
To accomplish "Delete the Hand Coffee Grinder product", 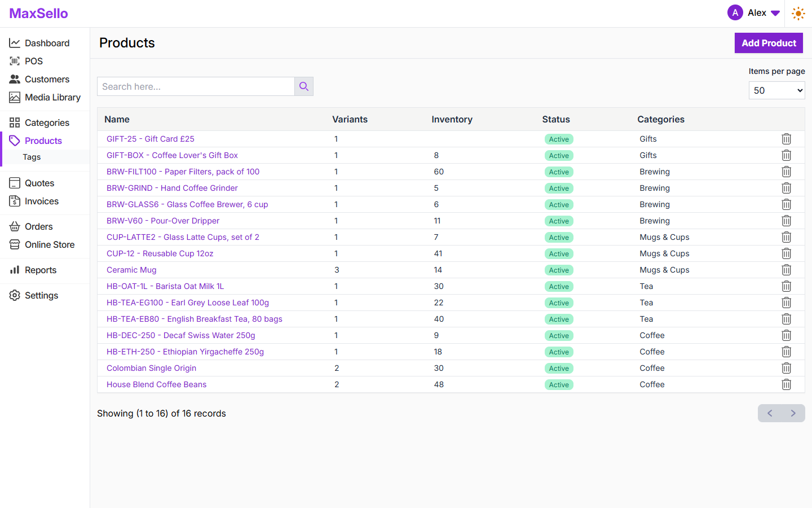I will [786, 188].
